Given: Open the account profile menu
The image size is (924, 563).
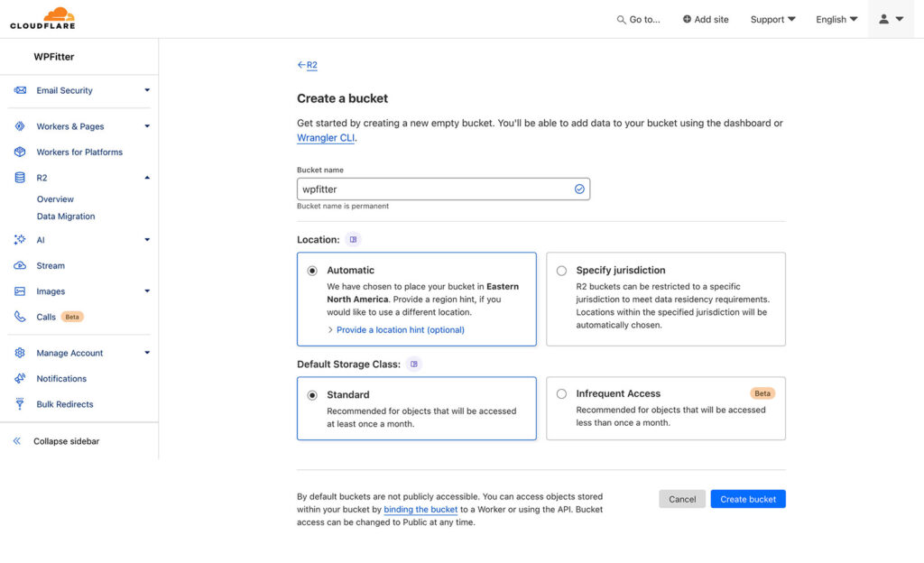Looking at the screenshot, I should click(x=890, y=18).
